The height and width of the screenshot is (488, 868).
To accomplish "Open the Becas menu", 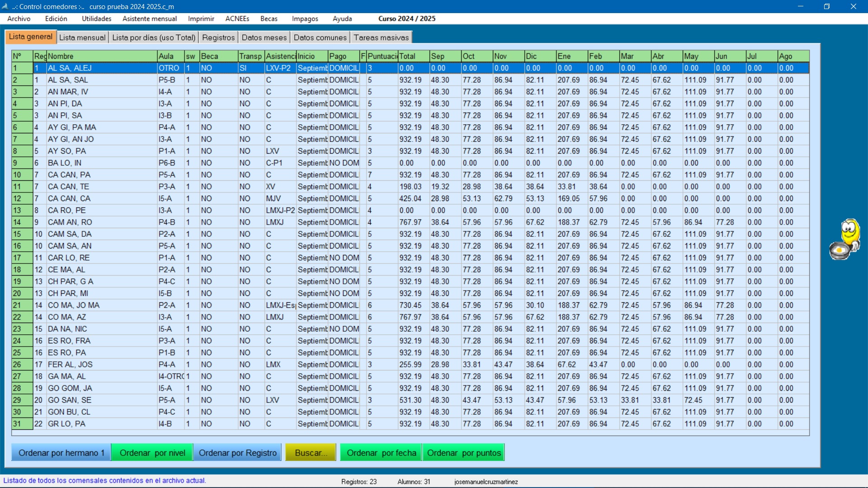I will point(269,19).
